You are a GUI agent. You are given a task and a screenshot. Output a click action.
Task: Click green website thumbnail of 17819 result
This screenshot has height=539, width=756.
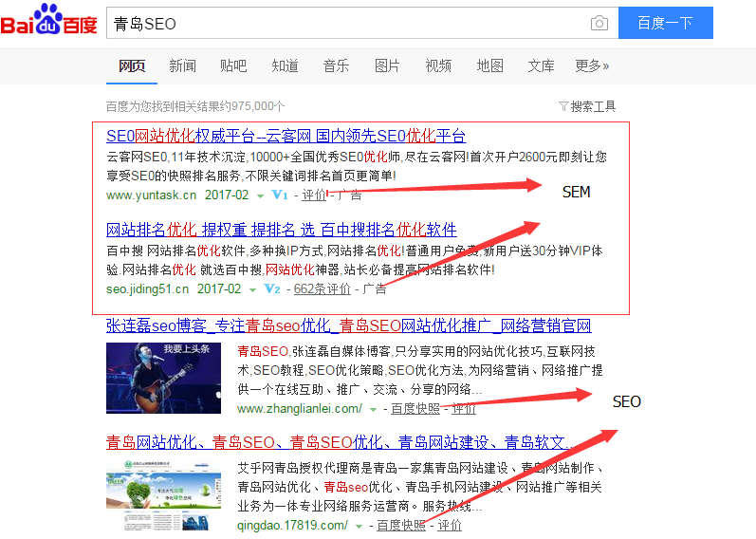click(163, 495)
